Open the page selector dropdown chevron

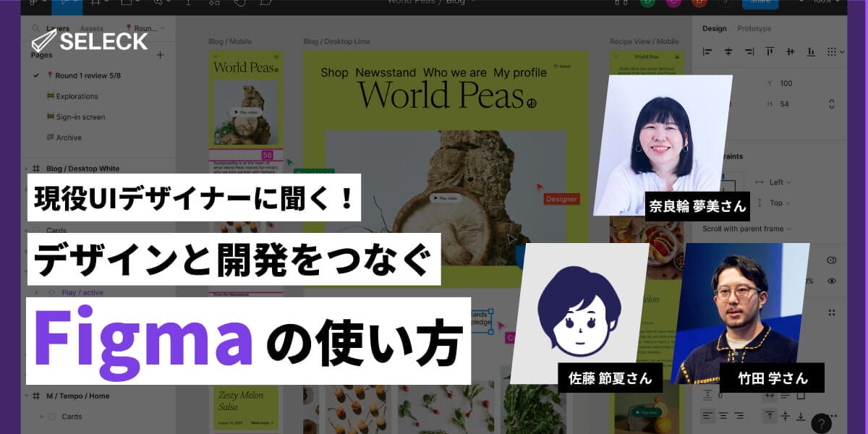[163, 28]
